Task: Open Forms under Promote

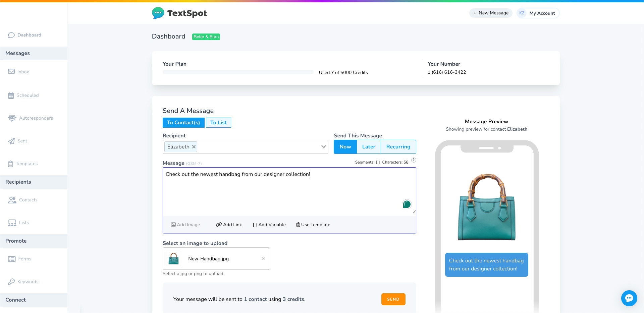Action: [x=24, y=259]
